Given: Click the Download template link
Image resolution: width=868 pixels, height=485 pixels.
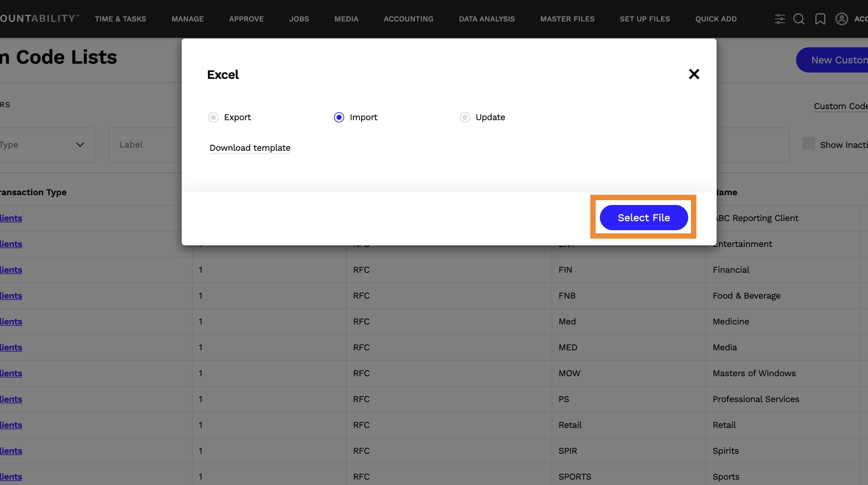Looking at the screenshot, I should click(250, 148).
